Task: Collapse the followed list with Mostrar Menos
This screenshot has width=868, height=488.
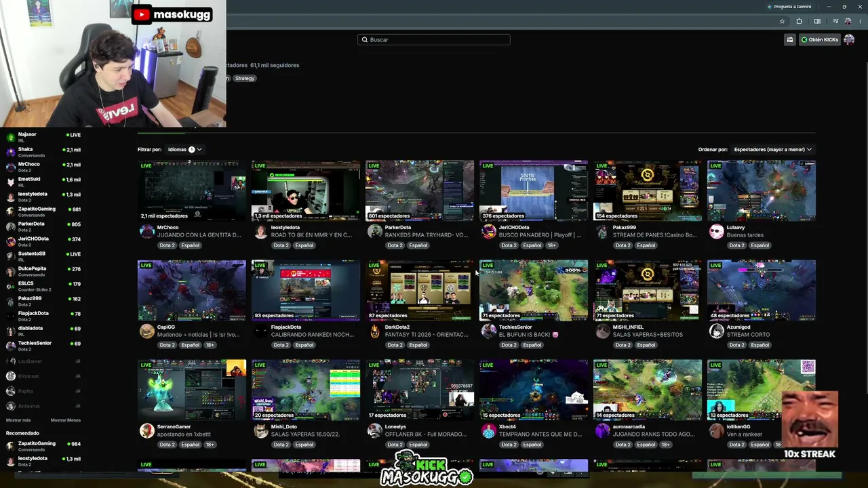Action: [66, 420]
